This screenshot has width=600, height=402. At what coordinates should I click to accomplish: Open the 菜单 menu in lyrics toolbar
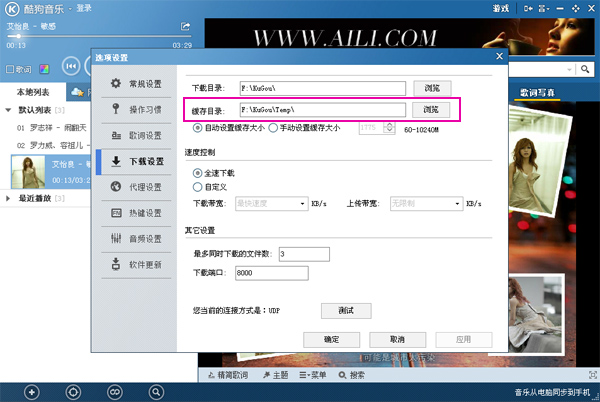(313, 375)
